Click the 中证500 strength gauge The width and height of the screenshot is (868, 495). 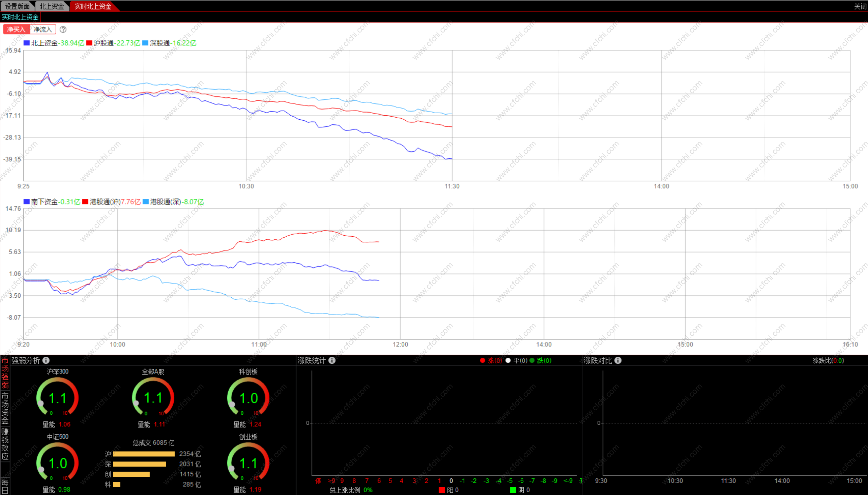57,463
